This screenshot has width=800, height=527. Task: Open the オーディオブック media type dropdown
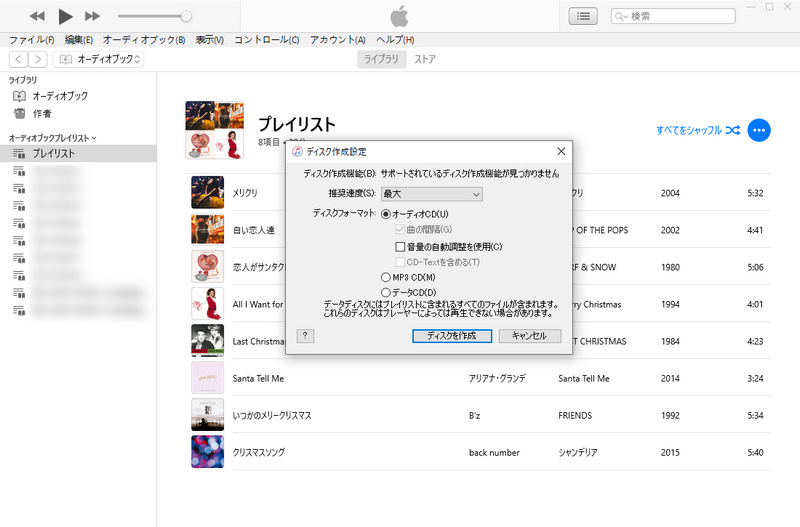click(x=98, y=59)
